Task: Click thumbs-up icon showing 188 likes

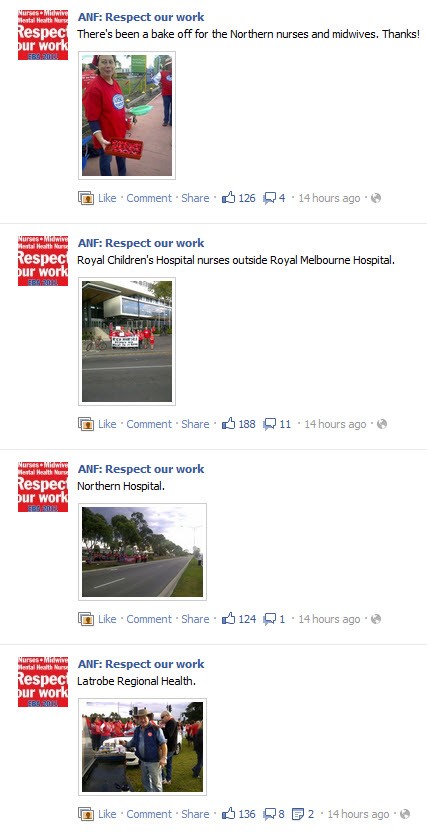Action: 229,424
